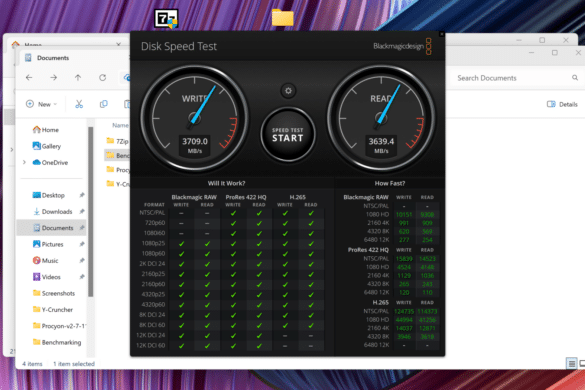Open Home in the navigation pane

(46, 130)
